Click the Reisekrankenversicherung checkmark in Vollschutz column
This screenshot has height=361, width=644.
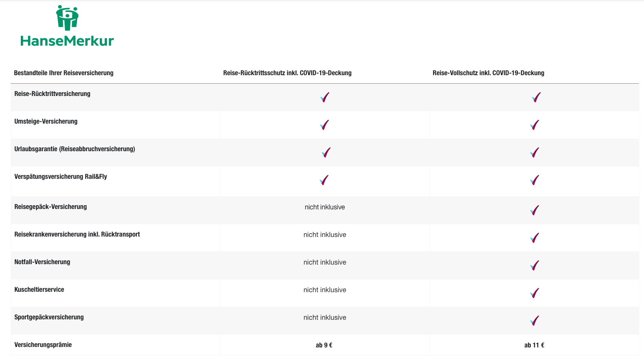click(535, 238)
